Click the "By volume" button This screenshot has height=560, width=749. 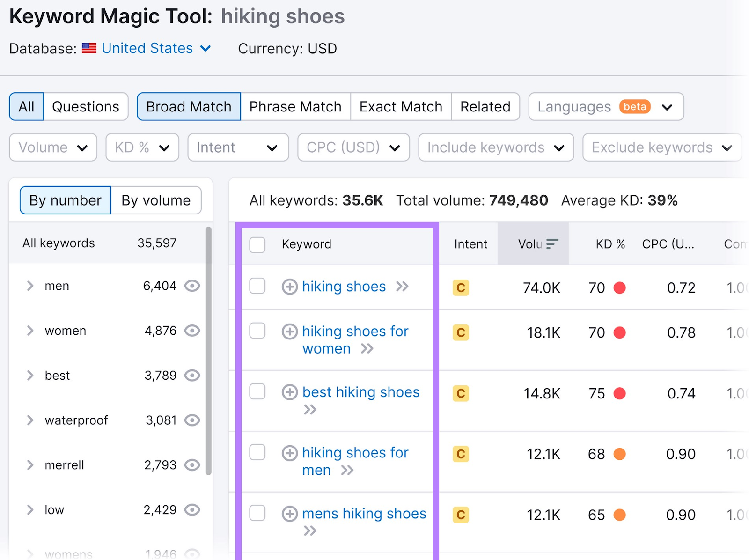(x=155, y=200)
